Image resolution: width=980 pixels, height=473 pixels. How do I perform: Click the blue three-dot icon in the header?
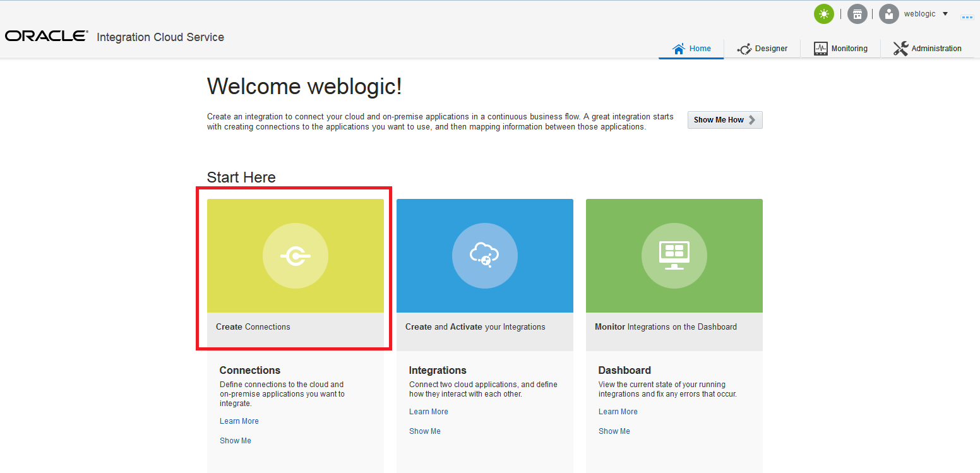[x=967, y=17]
